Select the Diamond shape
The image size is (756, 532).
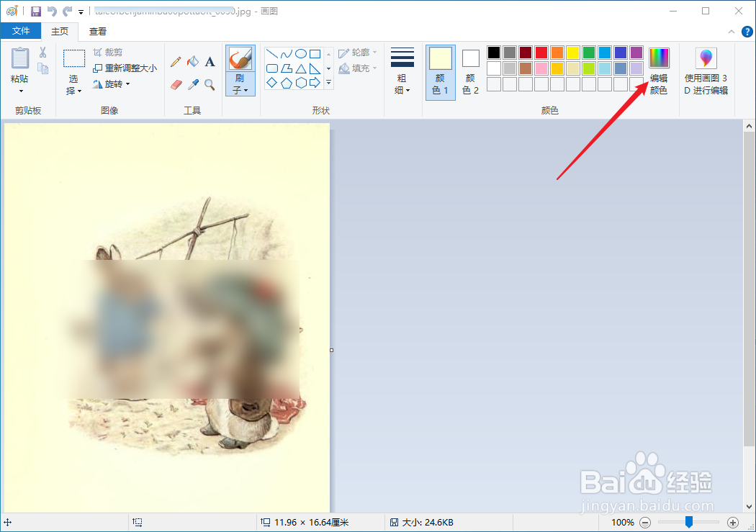click(272, 83)
